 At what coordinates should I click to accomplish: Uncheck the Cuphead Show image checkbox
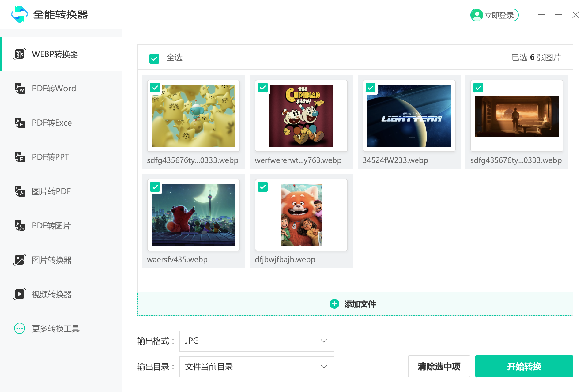[x=262, y=88]
